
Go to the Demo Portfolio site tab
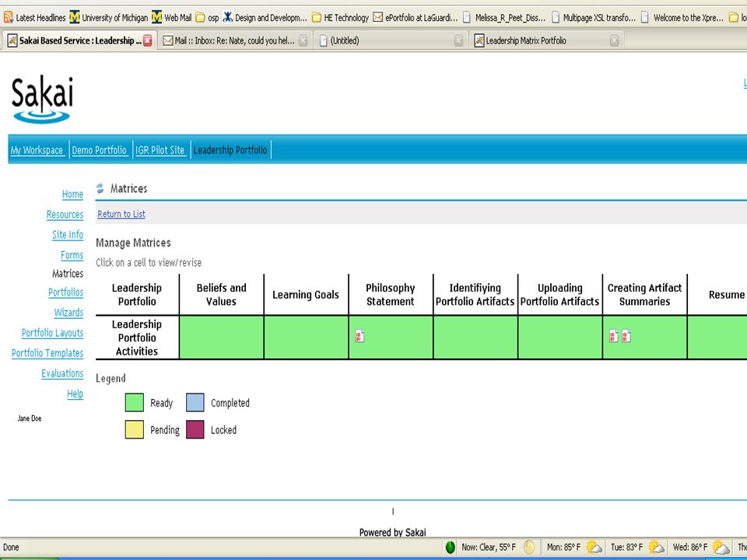[x=99, y=150]
